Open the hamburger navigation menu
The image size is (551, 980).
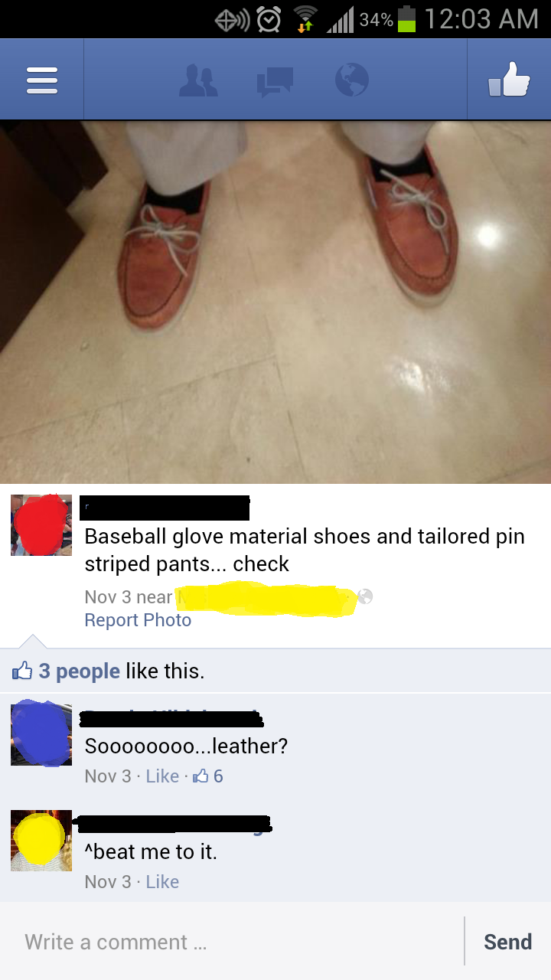[42, 80]
